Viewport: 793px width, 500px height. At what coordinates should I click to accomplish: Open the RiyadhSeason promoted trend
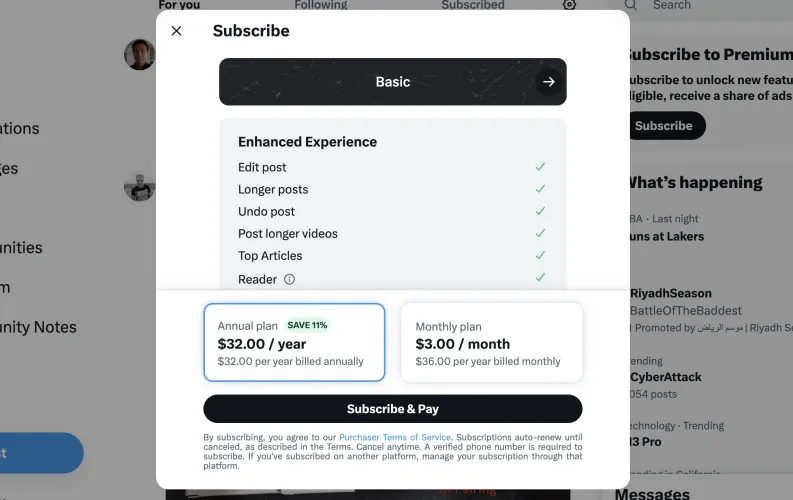671,293
